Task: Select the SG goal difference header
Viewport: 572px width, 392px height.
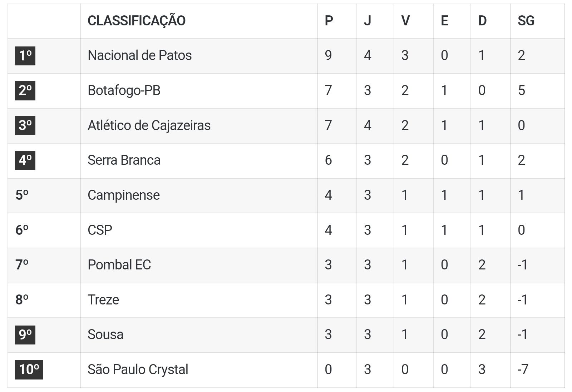Action: coord(526,21)
